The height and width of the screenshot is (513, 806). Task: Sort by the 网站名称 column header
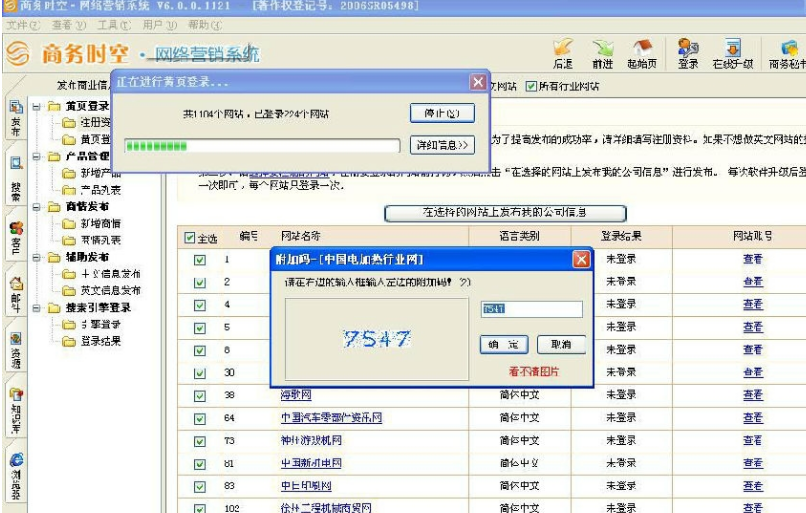pyautogui.click(x=301, y=236)
